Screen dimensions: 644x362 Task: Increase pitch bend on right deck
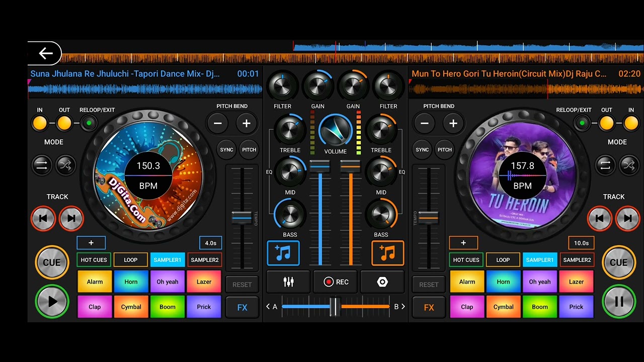point(453,123)
